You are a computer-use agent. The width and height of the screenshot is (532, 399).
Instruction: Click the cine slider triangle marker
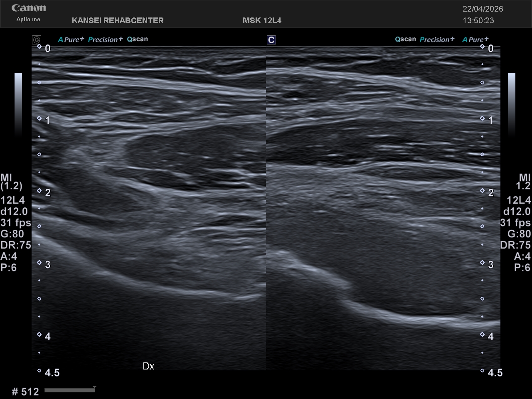click(95, 387)
